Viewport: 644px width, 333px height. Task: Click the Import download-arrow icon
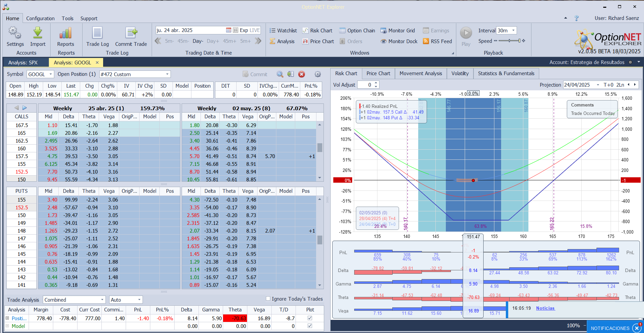click(x=38, y=33)
